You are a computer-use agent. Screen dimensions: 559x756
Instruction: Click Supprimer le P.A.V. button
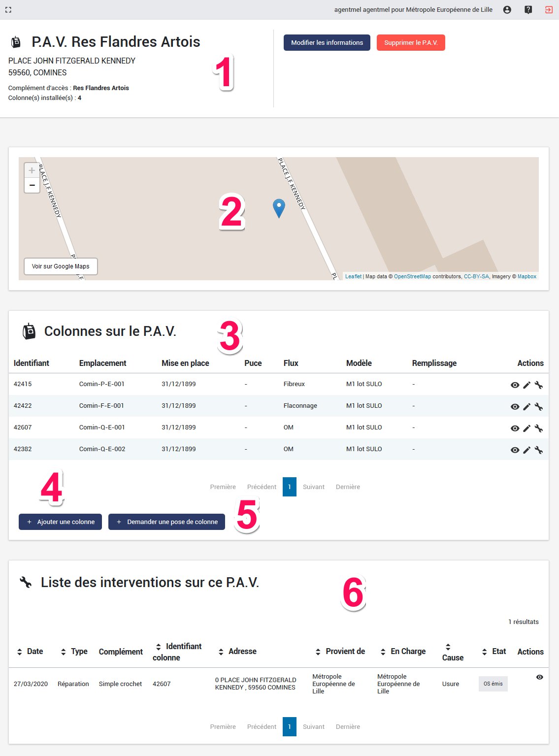(x=410, y=43)
